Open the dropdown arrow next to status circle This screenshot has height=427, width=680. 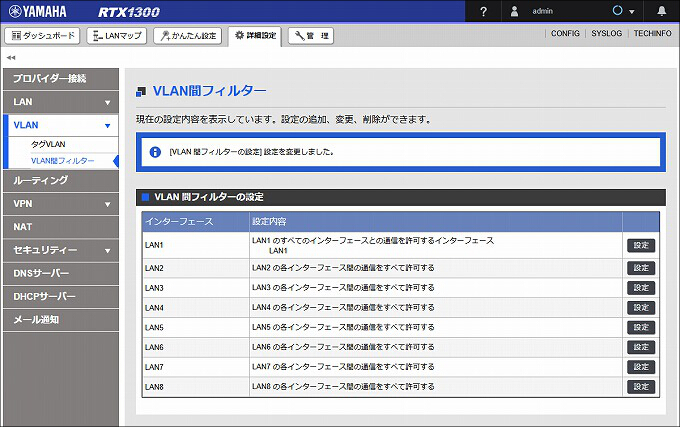pyautogui.click(x=632, y=12)
